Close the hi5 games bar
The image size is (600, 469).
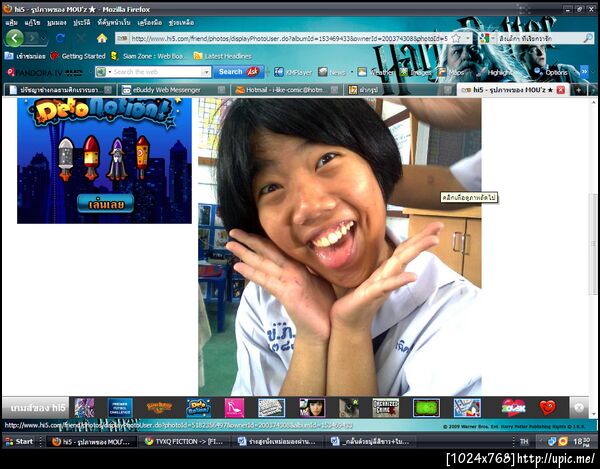tap(579, 408)
